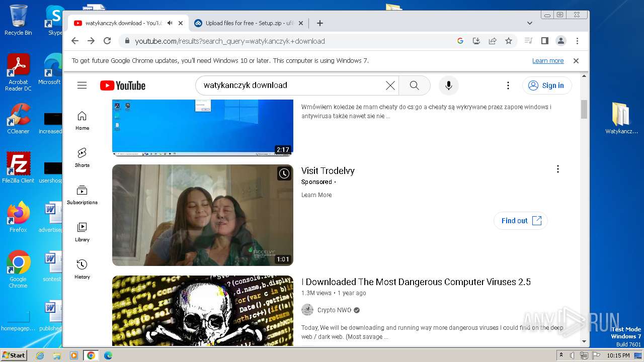Open the Trodelvy ad thumbnail
The image size is (644, 362).
pyautogui.click(x=202, y=215)
